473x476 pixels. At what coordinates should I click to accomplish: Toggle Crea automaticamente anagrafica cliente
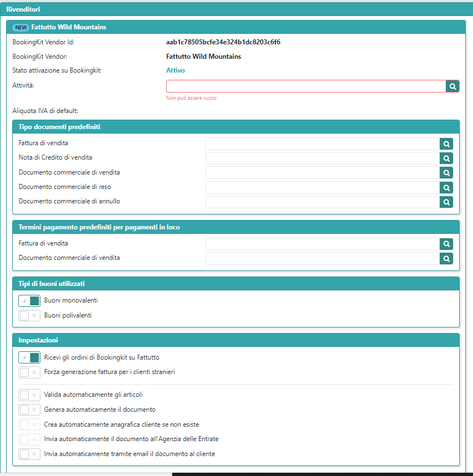(29, 424)
